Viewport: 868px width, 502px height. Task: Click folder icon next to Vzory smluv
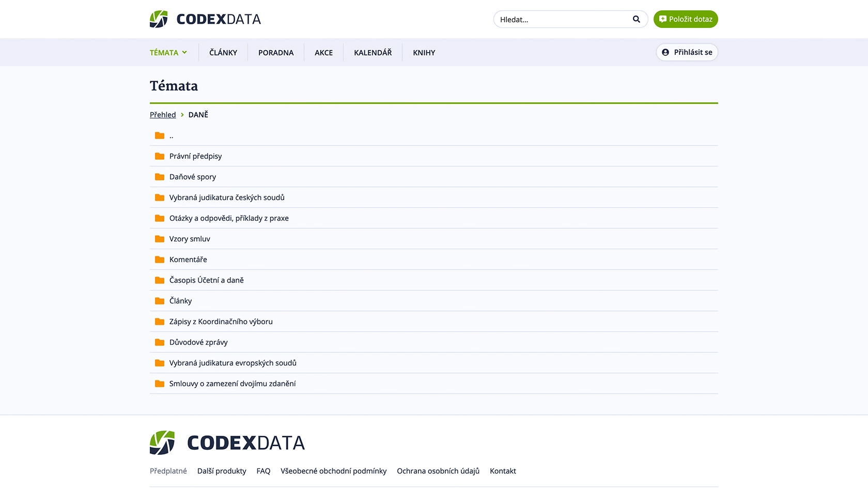pos(160,239)
